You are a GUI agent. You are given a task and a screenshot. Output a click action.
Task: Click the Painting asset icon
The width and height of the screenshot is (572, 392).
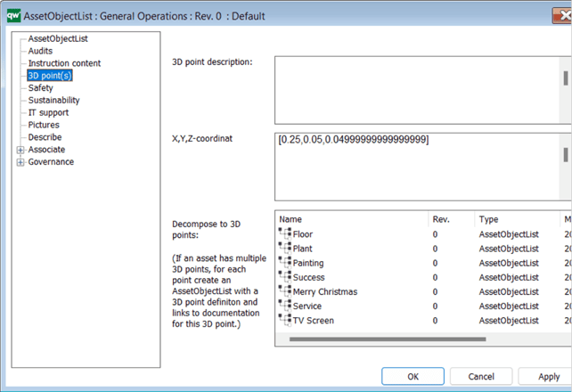[285, 263]
